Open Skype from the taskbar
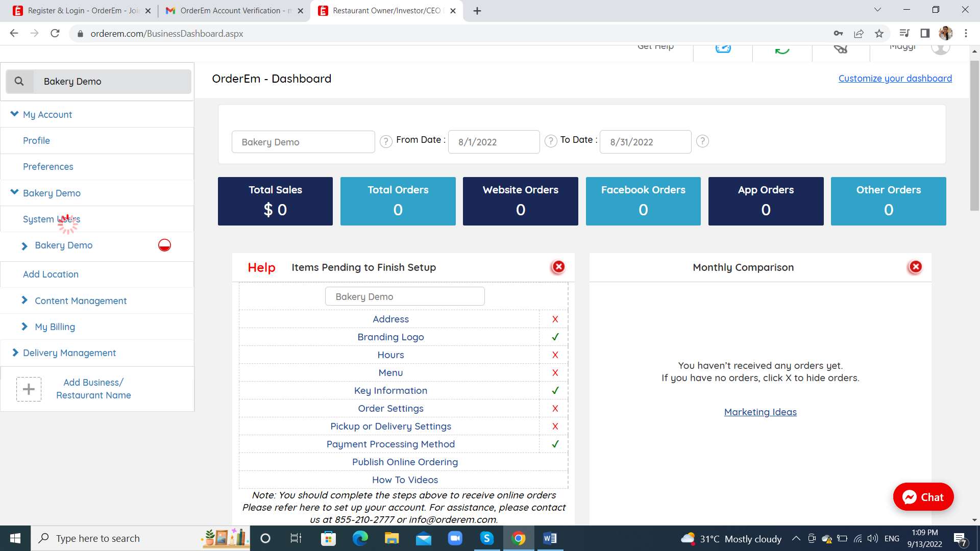 point(486,538)
